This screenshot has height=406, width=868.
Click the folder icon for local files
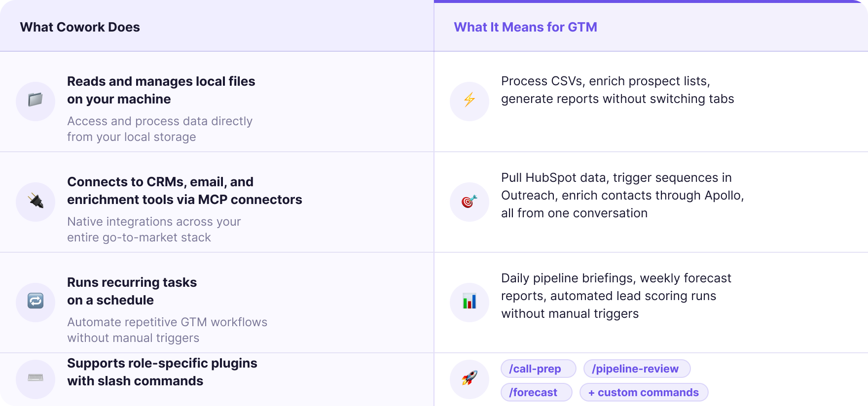(x=36, y=101)
